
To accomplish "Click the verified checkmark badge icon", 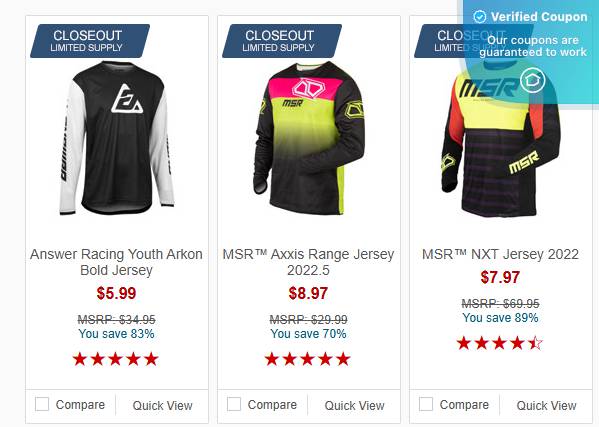I will [480, 17].
